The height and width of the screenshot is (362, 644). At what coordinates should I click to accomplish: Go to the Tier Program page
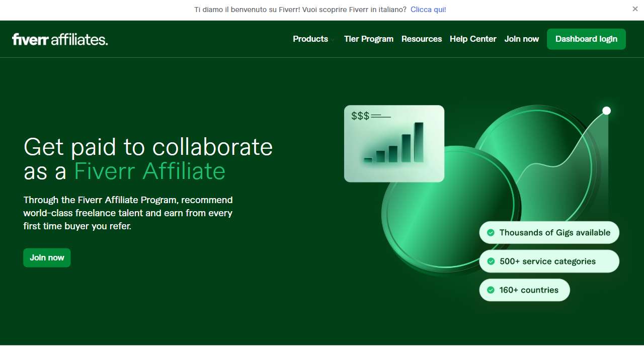(368, 39)
